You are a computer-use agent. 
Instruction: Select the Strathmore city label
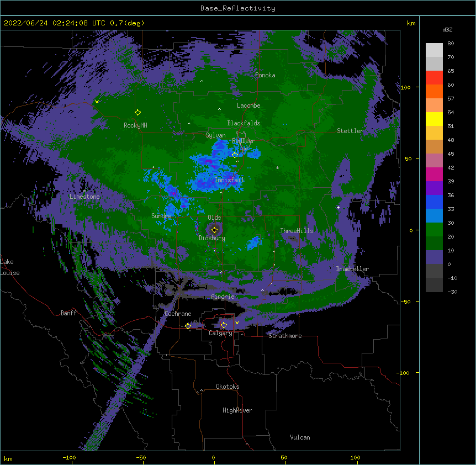[285, 336]
